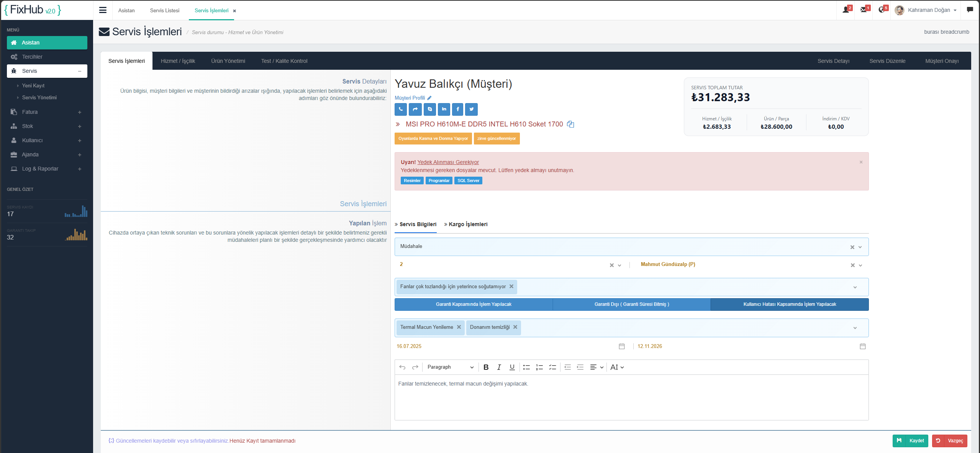980x453 pixels.
Task: Switch to Test / Kalite Kontrol tab
Action: pos(284,61)
